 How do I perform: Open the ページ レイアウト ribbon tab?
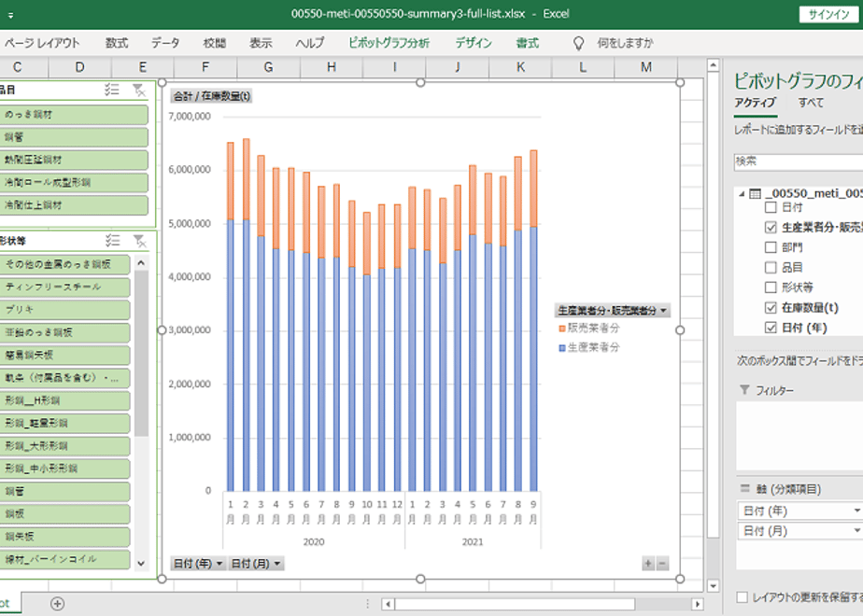coord(42,43)
